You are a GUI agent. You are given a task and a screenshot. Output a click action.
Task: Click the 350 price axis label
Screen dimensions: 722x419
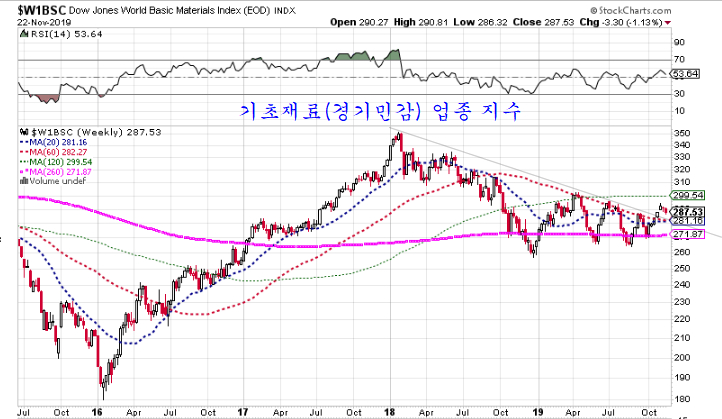pos(682,134)
